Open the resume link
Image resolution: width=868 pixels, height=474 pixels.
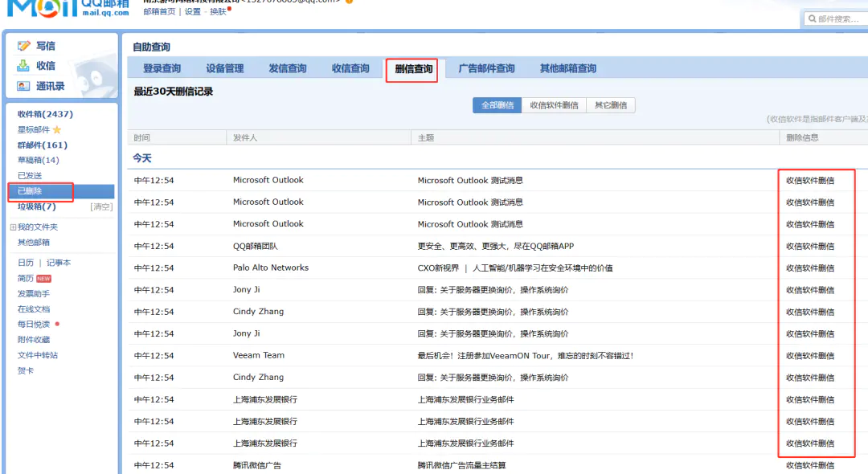point(26,278)
